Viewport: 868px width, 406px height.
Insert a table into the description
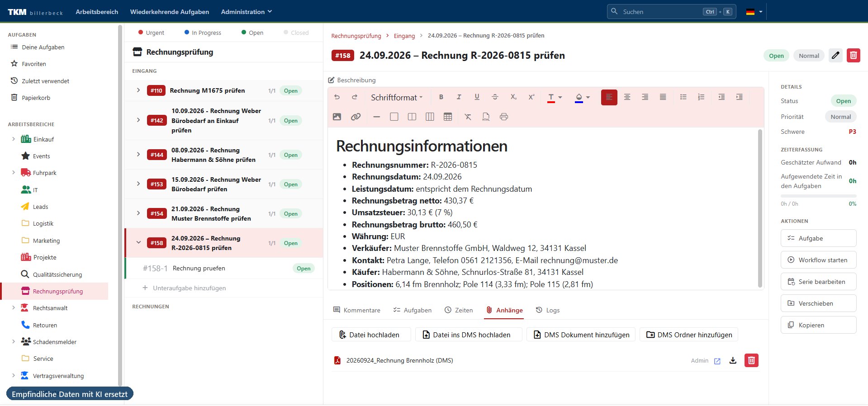coord(448,117)
